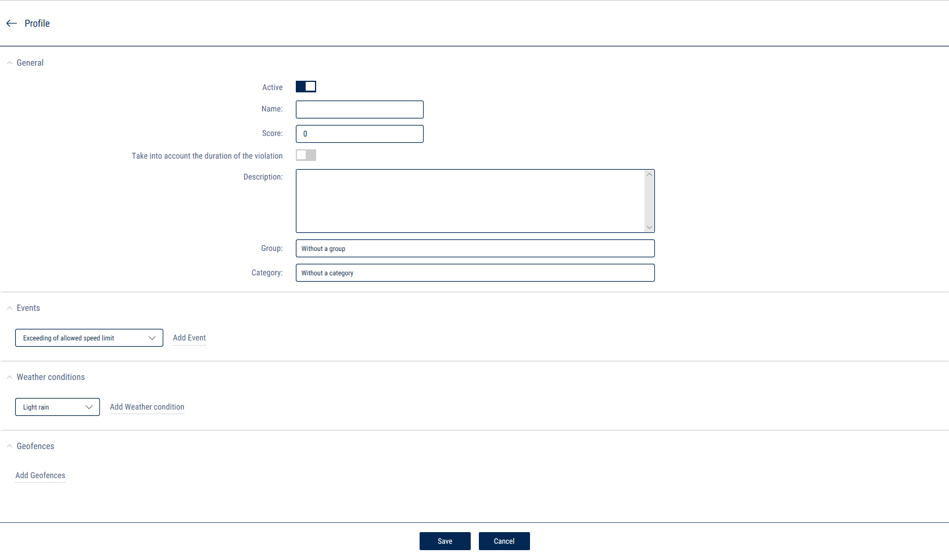
Task: Open the 'Exceeding of allowed speed limit' dropdown
Action: click(x=89, y=338)
